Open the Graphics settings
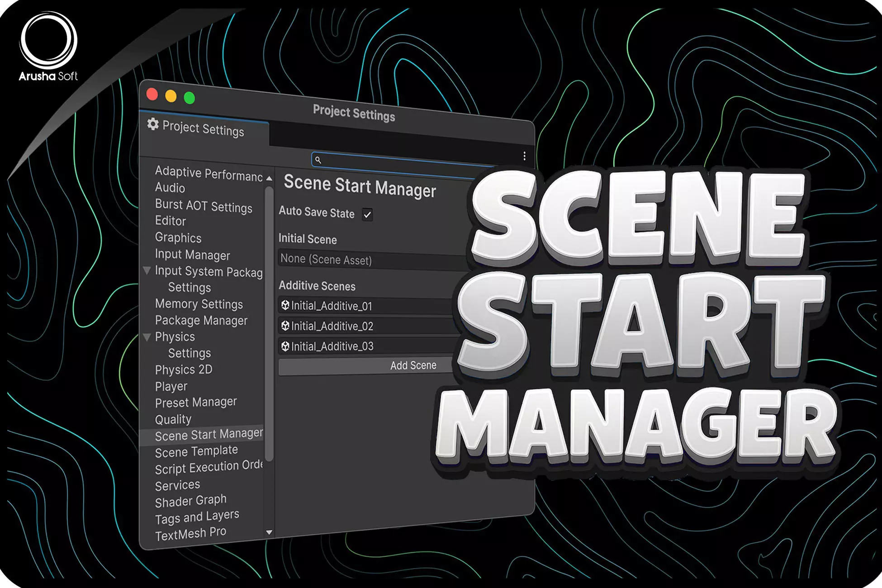 click(x=178, y=237)
